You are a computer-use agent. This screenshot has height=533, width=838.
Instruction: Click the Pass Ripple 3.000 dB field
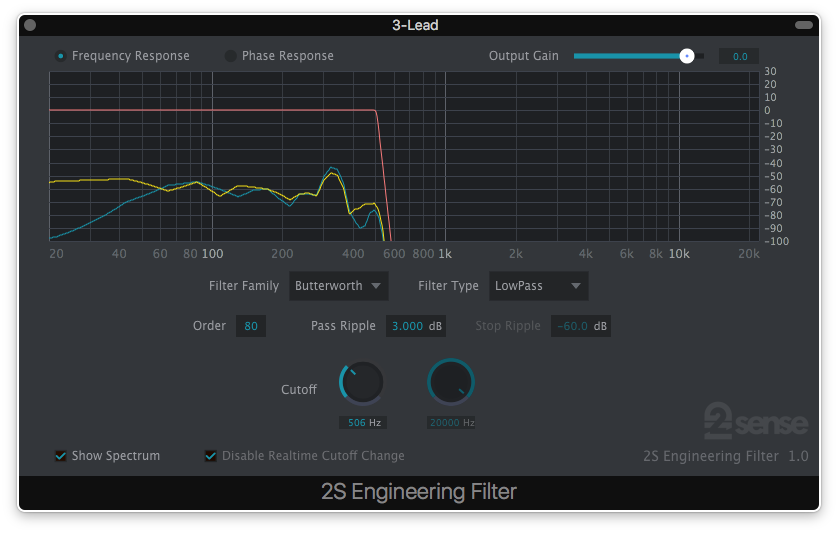click(416, 326)
